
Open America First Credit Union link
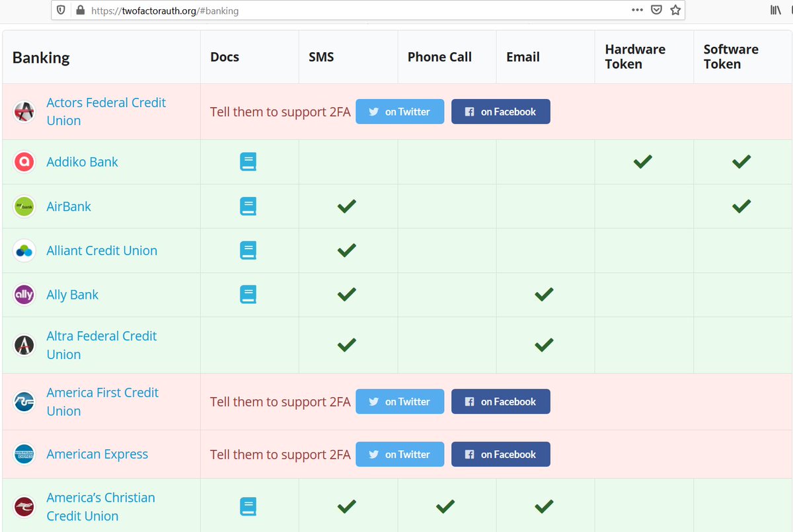coord(102,402)
